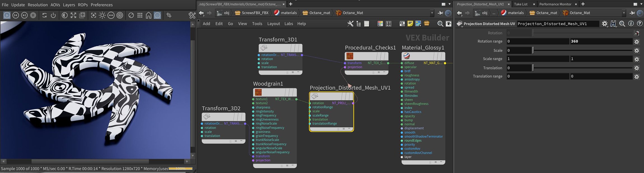Image resolution: width=644 pixels, height=173 pixels.
Task: Click the crop render region icon
Action: (x=169, y=15)
